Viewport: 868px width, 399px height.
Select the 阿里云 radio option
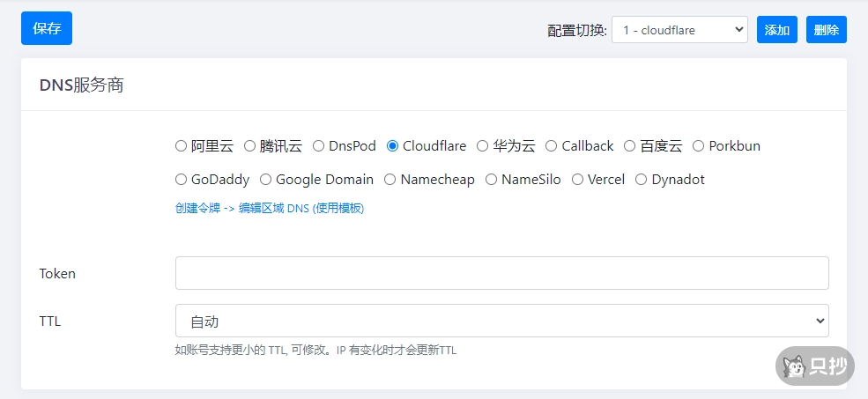(x=182, y=146)
